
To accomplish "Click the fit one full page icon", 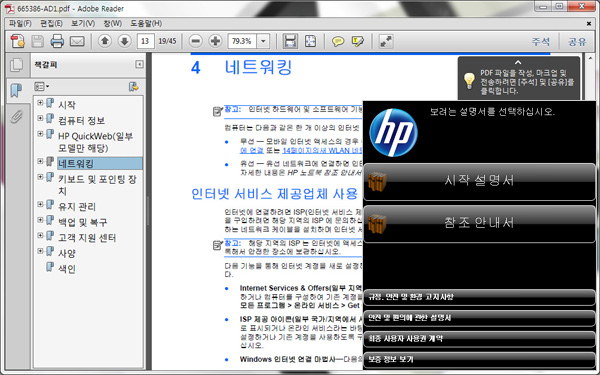I will point(310,41).
